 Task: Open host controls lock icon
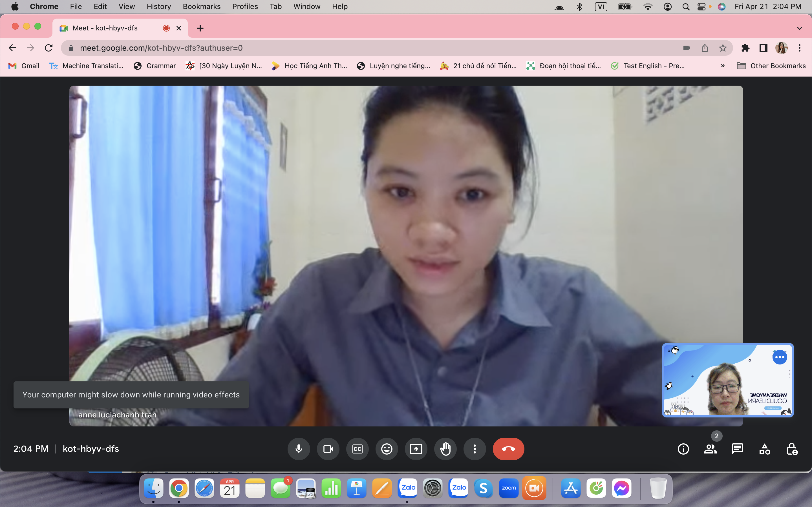pyautogui.click(x=792, y=449)
